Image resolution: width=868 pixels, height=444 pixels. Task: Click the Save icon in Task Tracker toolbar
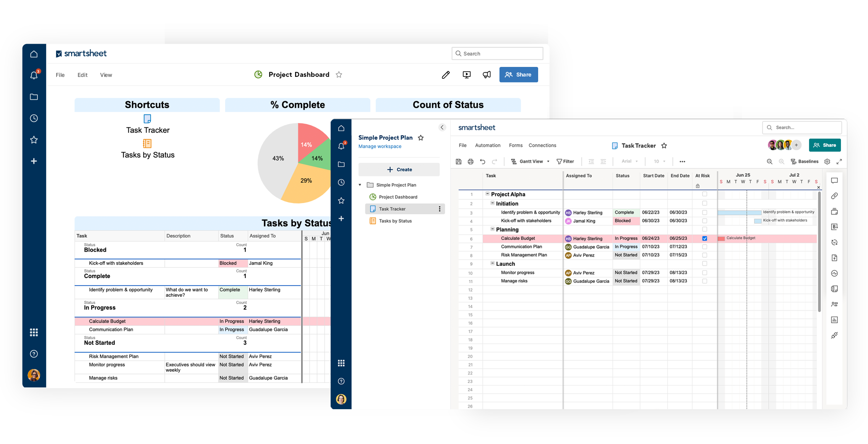459,161
